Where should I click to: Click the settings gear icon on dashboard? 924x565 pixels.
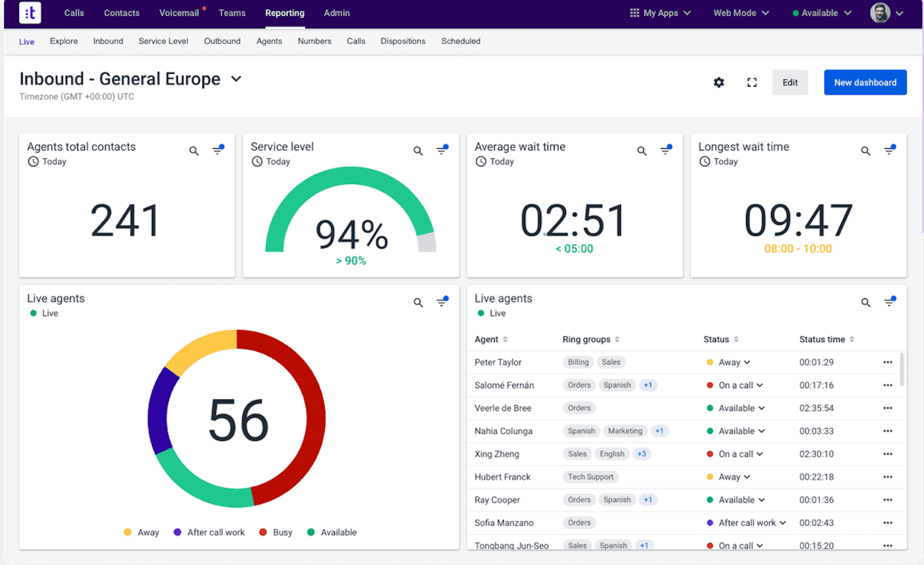click(x=719, y=82)
